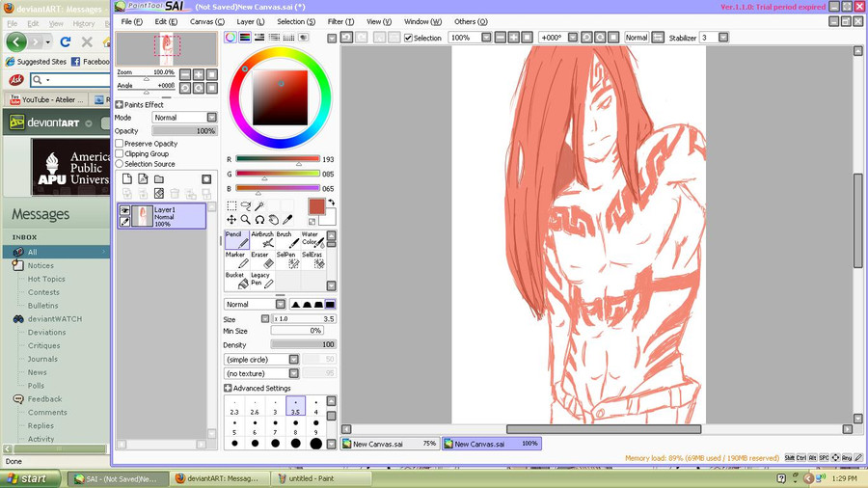Select the SelEras tool
The image size is (868, 488).
312,260
